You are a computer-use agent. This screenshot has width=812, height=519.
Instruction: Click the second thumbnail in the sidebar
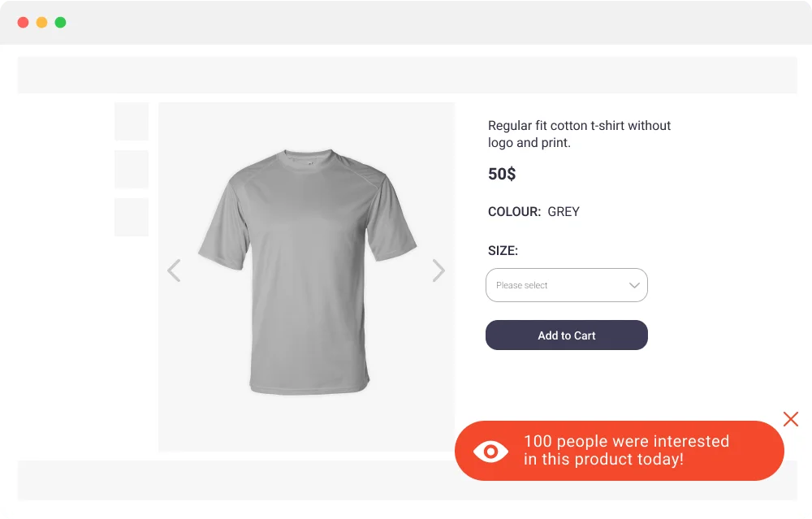point(132,169)
